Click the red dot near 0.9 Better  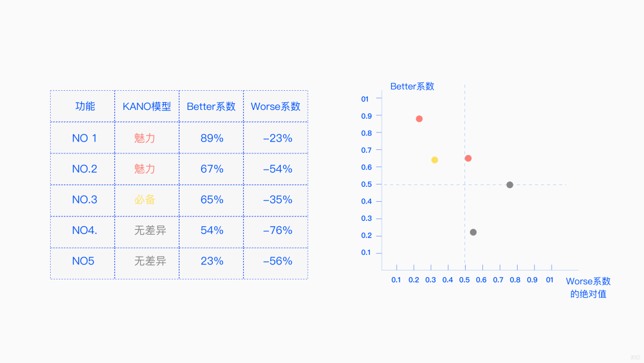pos(419,119)
